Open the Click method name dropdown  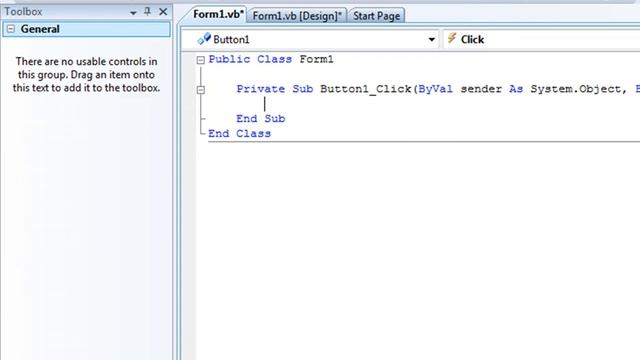pos(542,40)
